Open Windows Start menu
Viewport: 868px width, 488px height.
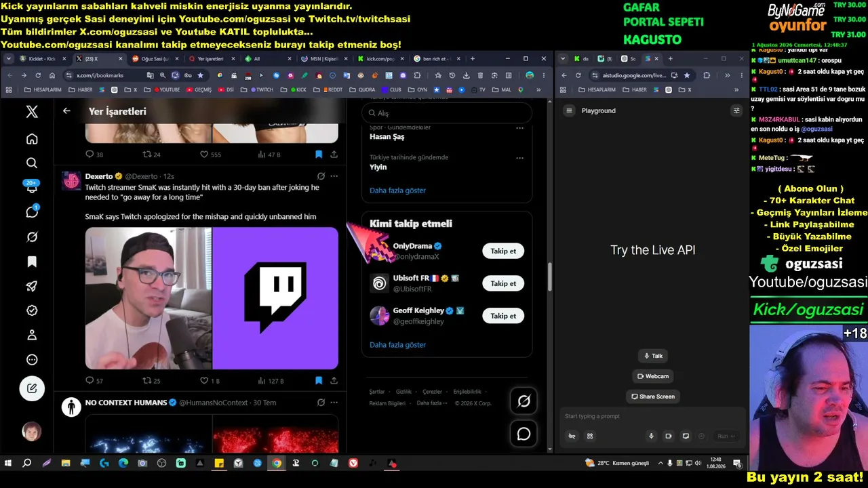pyautogui.click(x=8, y=464)
